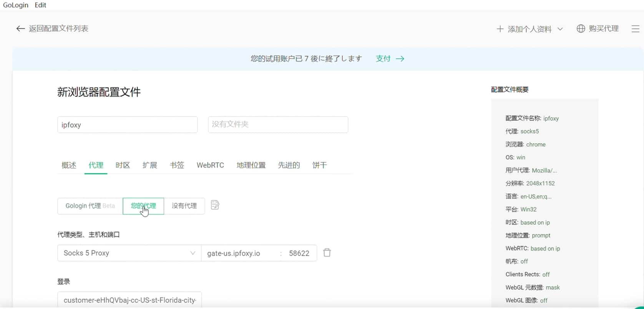Click the back arrow to profile list

(20, 29)
